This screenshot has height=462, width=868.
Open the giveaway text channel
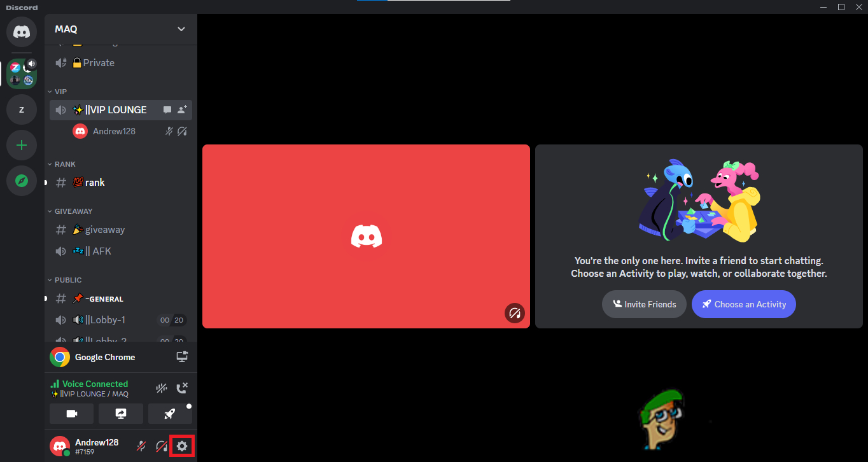pyautogui.click(x=121, y=229)
